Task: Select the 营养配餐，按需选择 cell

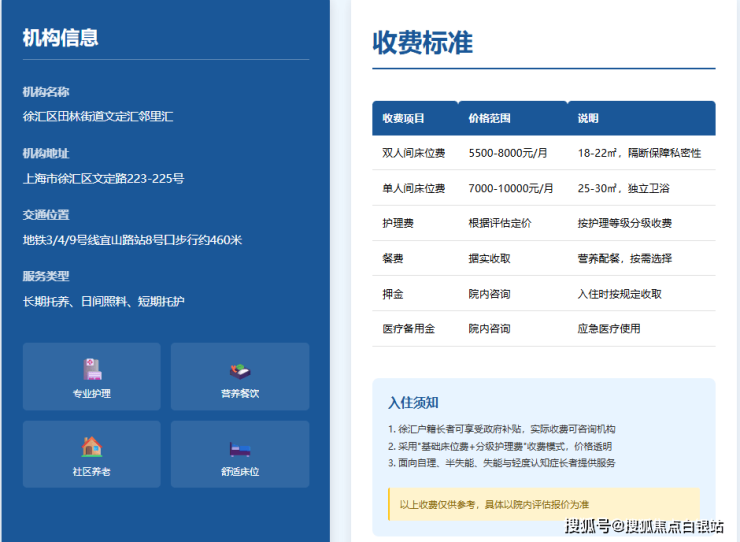Action: (x=625, y=258)
